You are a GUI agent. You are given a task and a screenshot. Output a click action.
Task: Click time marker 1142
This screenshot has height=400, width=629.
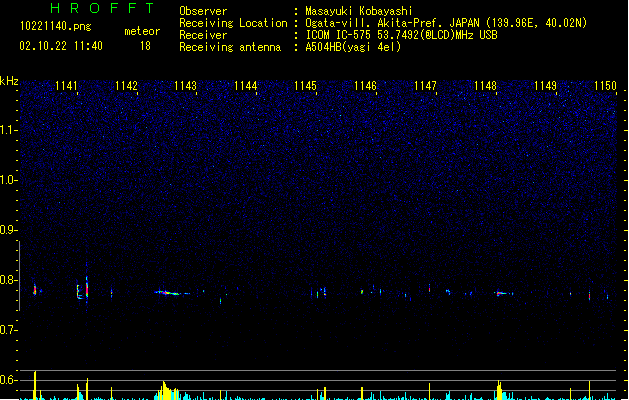click(126, 86)
